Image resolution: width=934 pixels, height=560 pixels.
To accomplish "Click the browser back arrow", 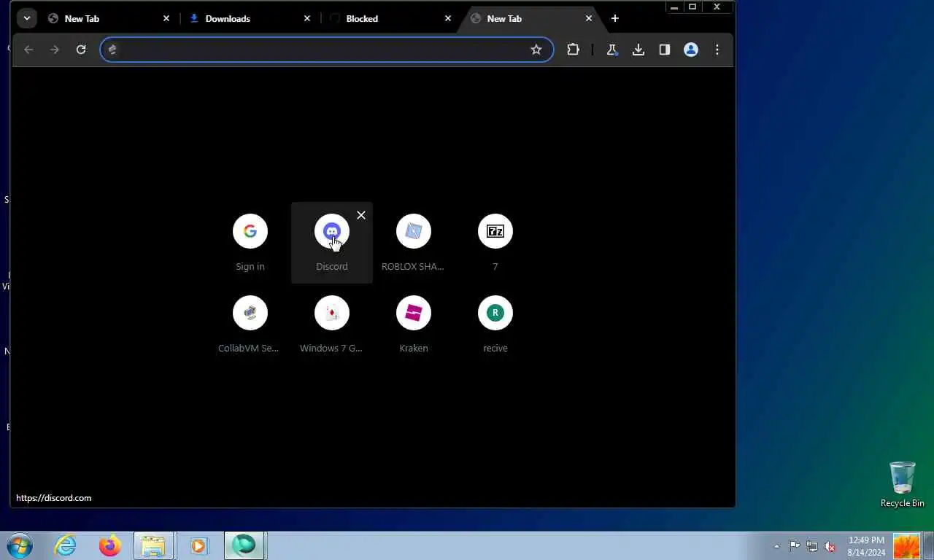I will click(28, 50).
